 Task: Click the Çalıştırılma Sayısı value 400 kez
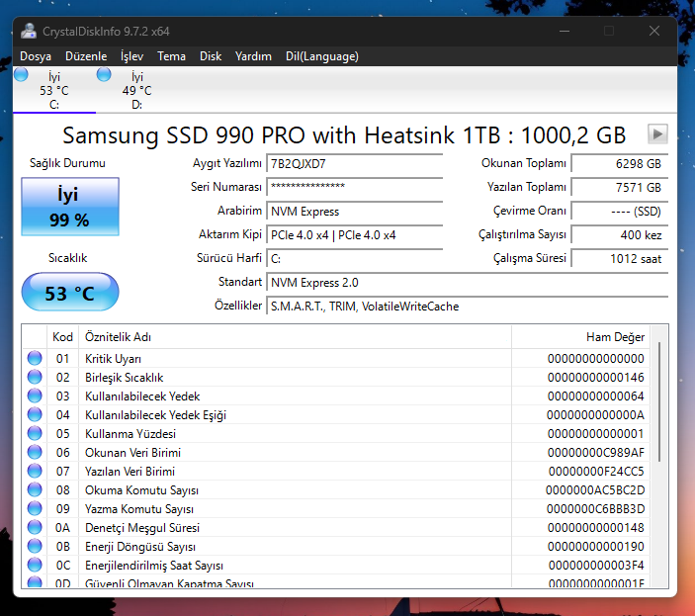click(620, 235)
